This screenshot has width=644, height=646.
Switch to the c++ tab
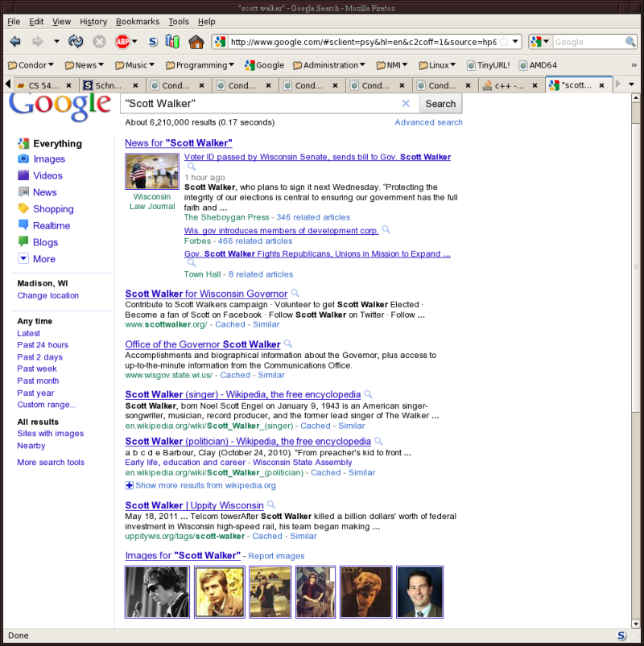pos(511,85)
